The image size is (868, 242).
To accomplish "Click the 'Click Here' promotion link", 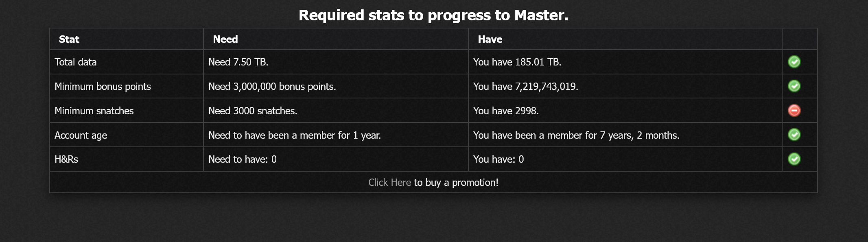I will point(389,183).
